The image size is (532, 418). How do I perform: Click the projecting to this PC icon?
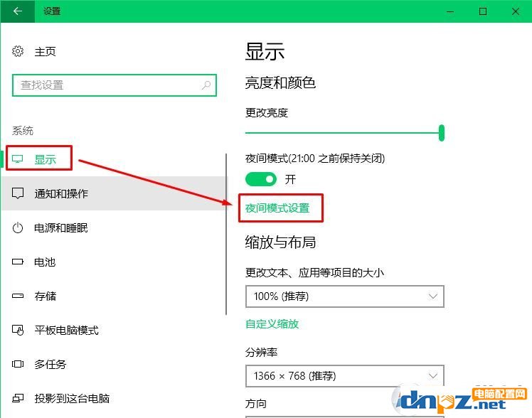point(18,398)
